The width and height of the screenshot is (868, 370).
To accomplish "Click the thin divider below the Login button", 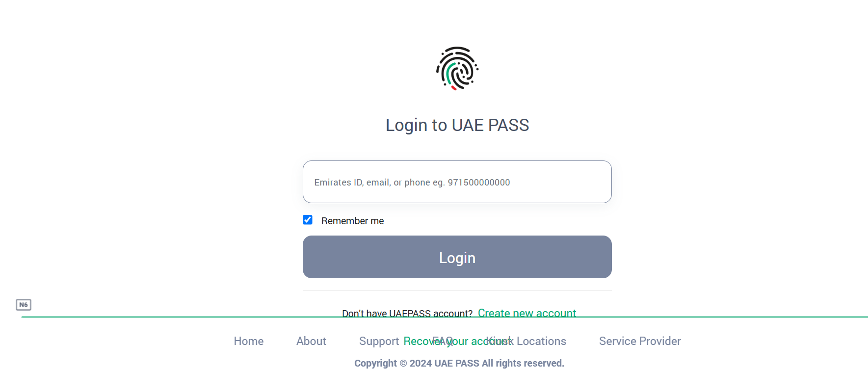I will click(x=457, y=290).
